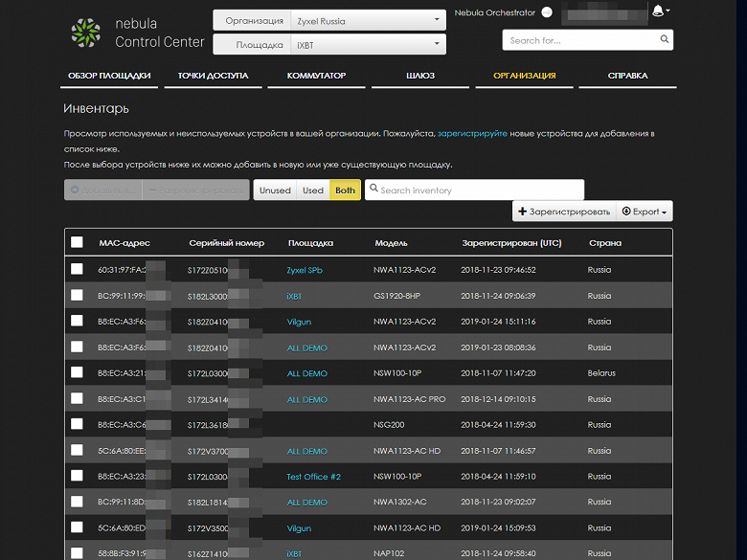
Task: Check the row with model GS1920-8HP
Action: 77,296
